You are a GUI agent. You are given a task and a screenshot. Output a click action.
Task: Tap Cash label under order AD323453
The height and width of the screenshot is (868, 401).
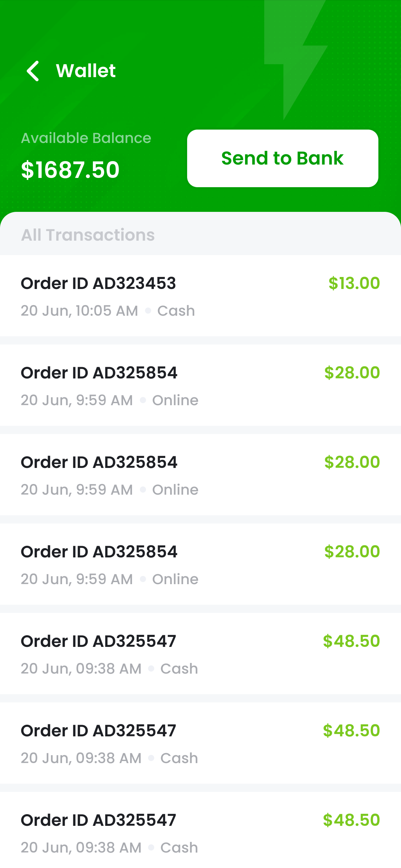pyautogui.click(x=176, y=311)
